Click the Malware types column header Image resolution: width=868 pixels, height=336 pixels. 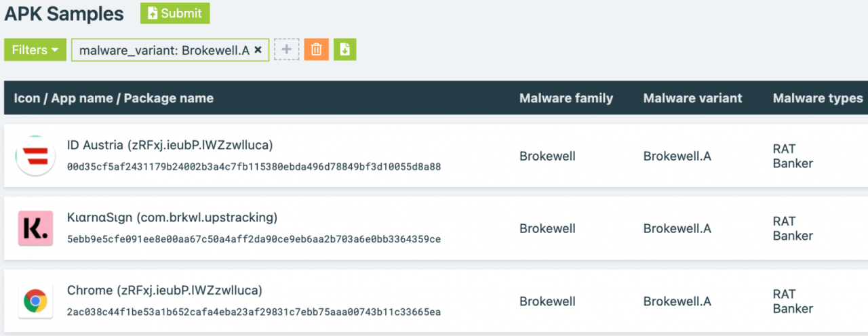[x=817, y=98]
